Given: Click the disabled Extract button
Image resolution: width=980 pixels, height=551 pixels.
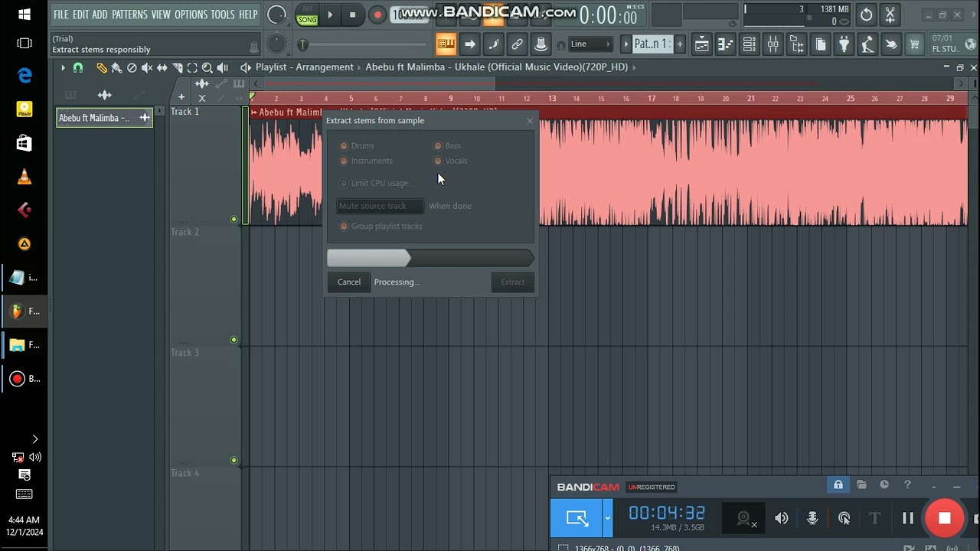Looking at the screenshot, I should (513, 282).
